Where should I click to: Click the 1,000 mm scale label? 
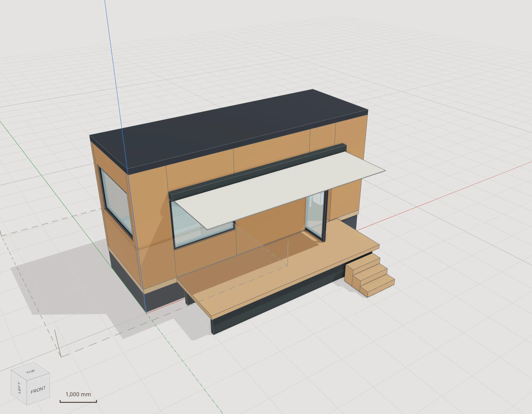78,394
